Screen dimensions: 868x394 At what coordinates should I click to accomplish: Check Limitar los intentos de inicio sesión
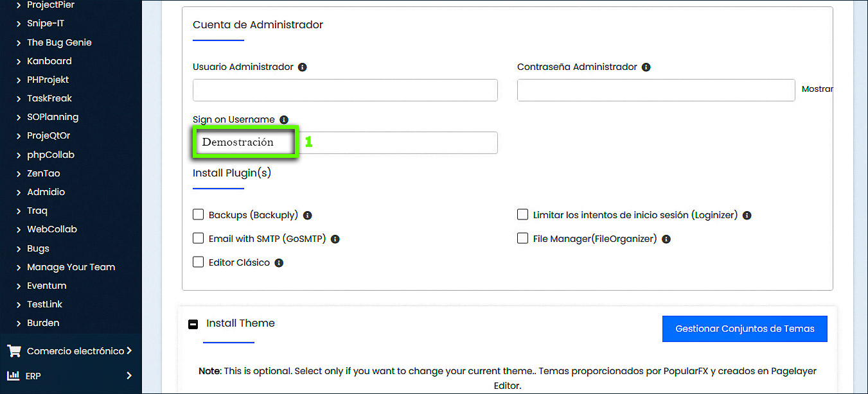[x=523, y=215]
